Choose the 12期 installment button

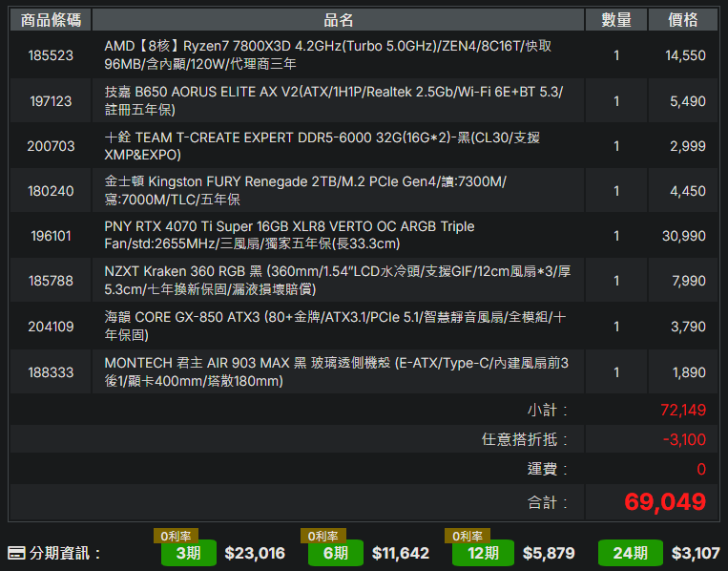[483, 553]
